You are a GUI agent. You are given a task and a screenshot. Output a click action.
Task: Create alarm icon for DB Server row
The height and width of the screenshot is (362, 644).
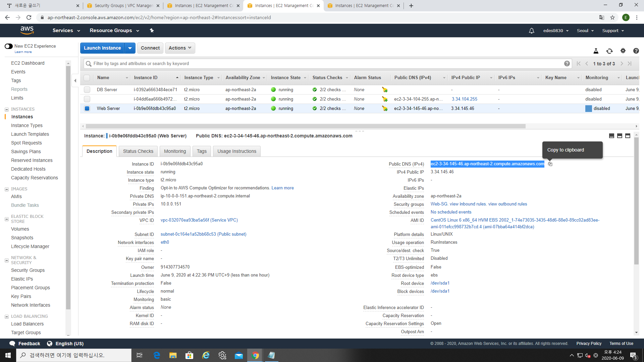click(x=385, y=90)
